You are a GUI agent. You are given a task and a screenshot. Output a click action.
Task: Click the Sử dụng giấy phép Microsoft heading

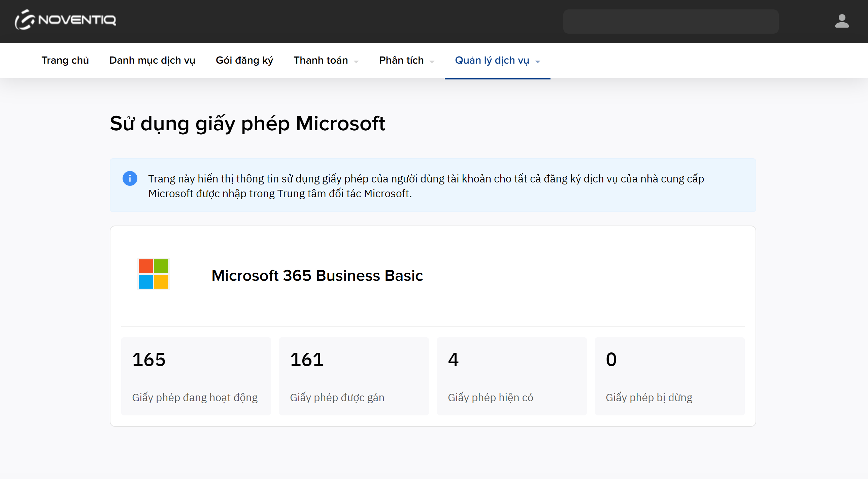pos(247,124)
